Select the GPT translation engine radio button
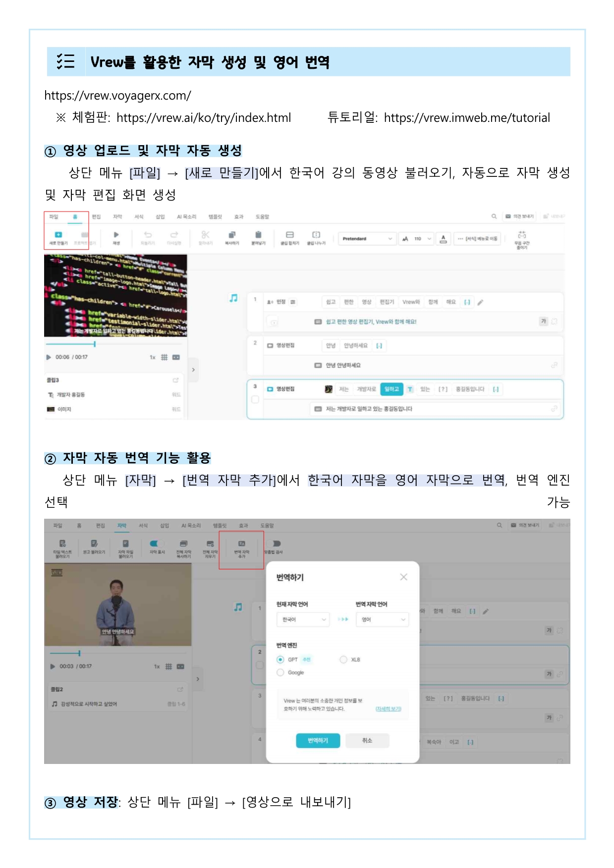The height and width of the screenshot is (868, 614). [x=280, y=659]
